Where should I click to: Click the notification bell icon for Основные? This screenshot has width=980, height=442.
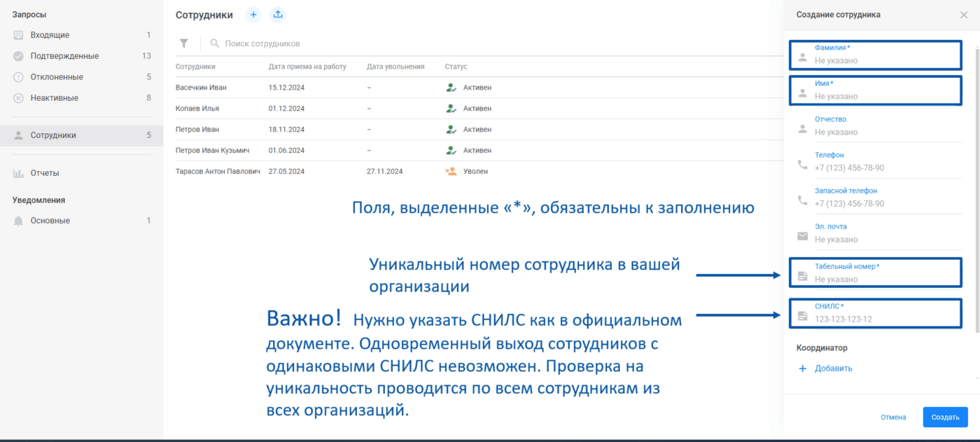(x=18, y=221)
